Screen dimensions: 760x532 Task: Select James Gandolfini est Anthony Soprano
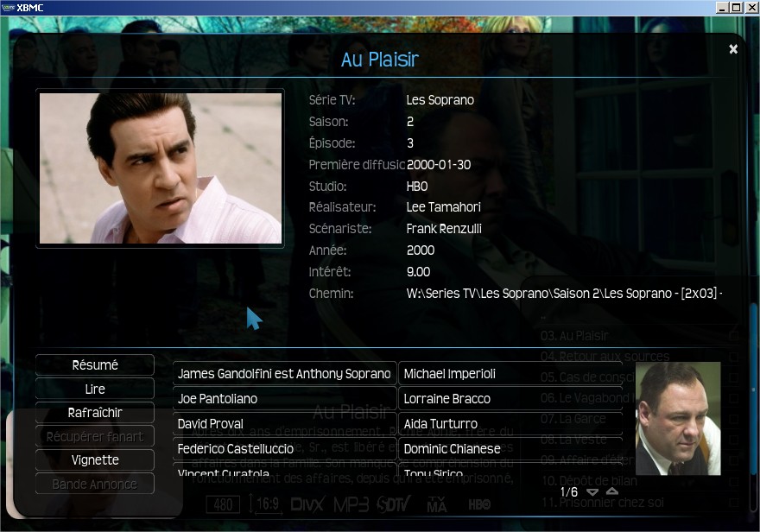tap(284, 374)
